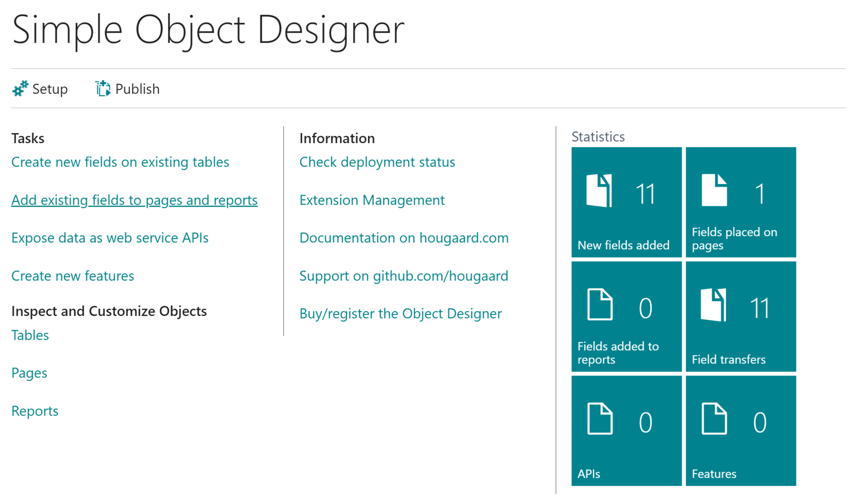Image resolution: width=858 pixels, height=504 pixels.
Task: Click the Setup puzzle icon
Action: tap(20, 88)
